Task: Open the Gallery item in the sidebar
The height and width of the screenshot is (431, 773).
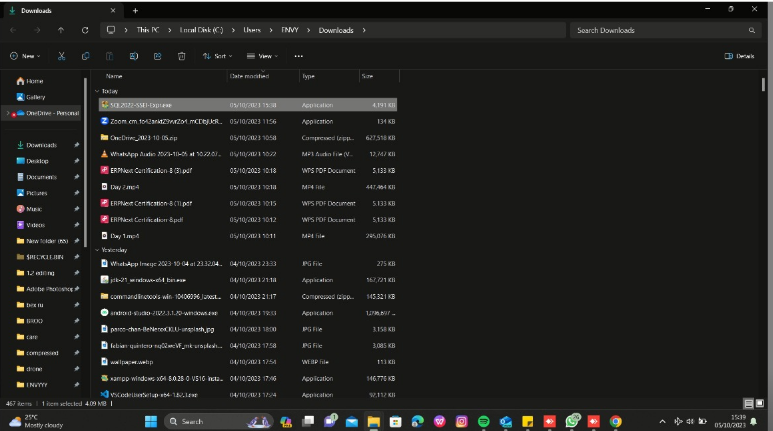Action: pyautogui.click(x=34, y=97)
